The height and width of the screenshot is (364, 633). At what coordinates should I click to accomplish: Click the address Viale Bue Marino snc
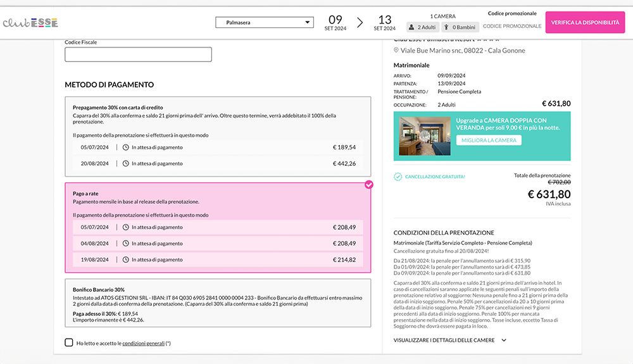tap(463, 51)
